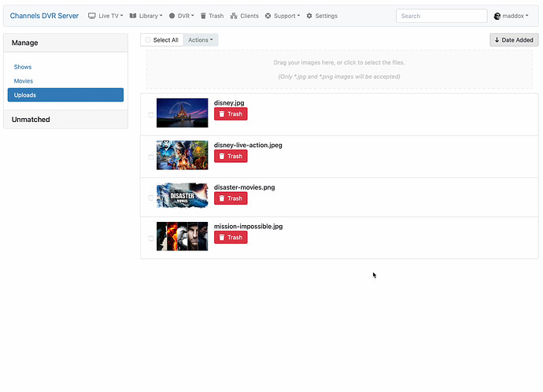Screen dimensions: 543x392
Task: Check the box for disney-live-action.jpeg
Action: [x=151, y=157]
